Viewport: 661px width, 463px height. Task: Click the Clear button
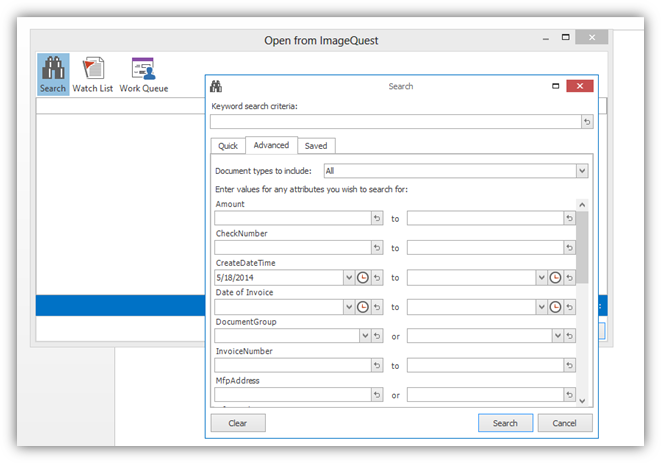238,423
